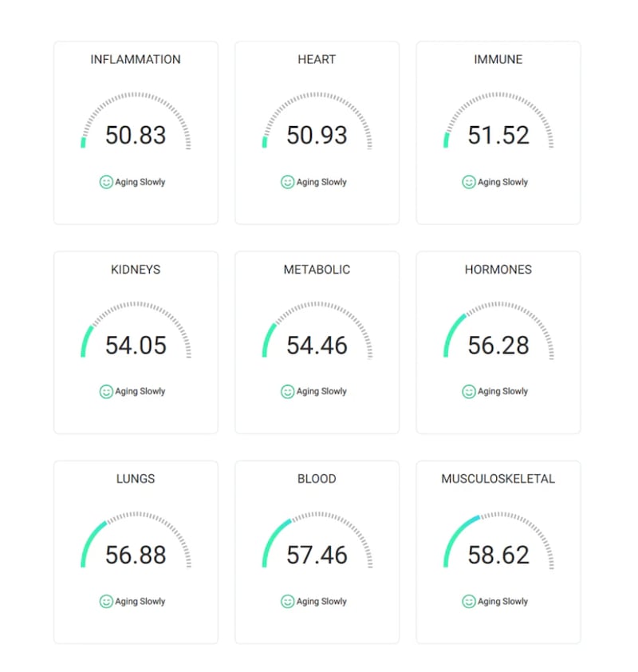This screenshot has width=638, height=672.
Task: Click the 54.46 Metabolic score value
Action: tap(317, 346)
